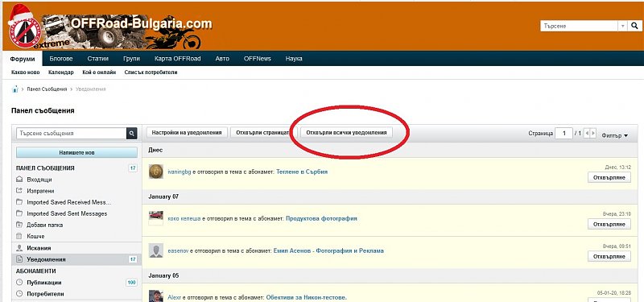Open the Изпратени sent folder icon
Viewport: 644px width, 302px height.
(x=19, y=191)
